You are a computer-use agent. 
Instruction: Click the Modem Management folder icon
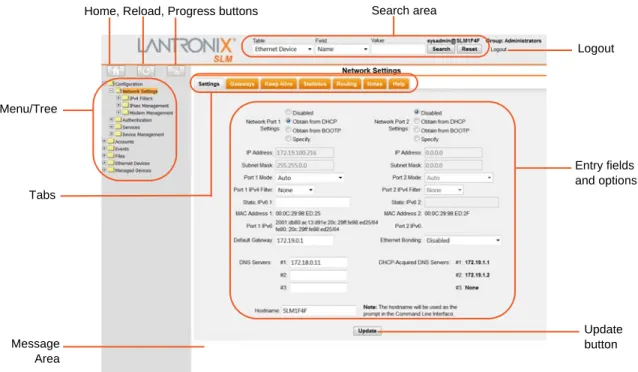coord(126,113)
